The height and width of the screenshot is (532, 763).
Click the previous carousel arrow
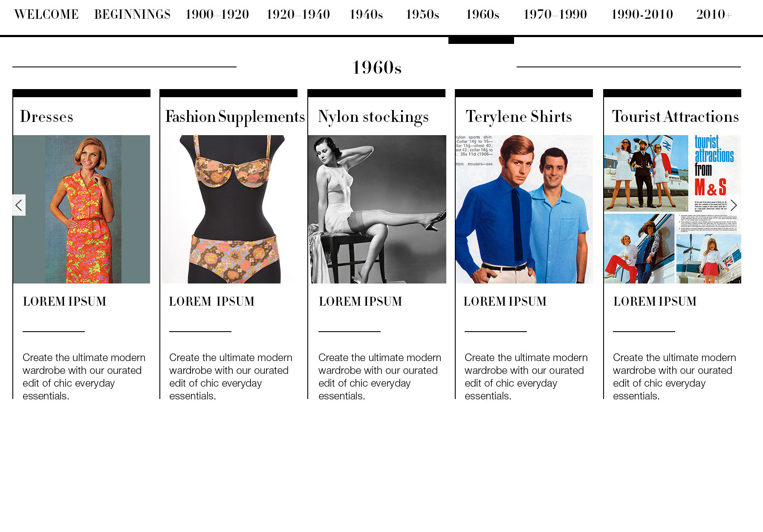click(x=19, y=205)
